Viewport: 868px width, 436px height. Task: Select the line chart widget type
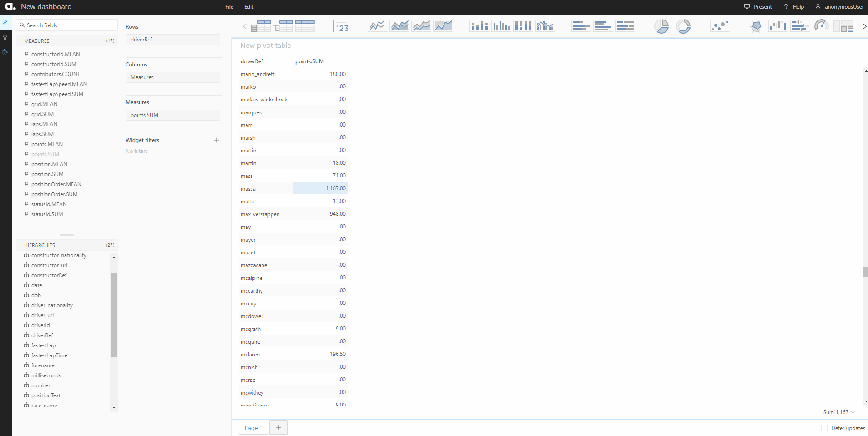click(x=377, y=26)
